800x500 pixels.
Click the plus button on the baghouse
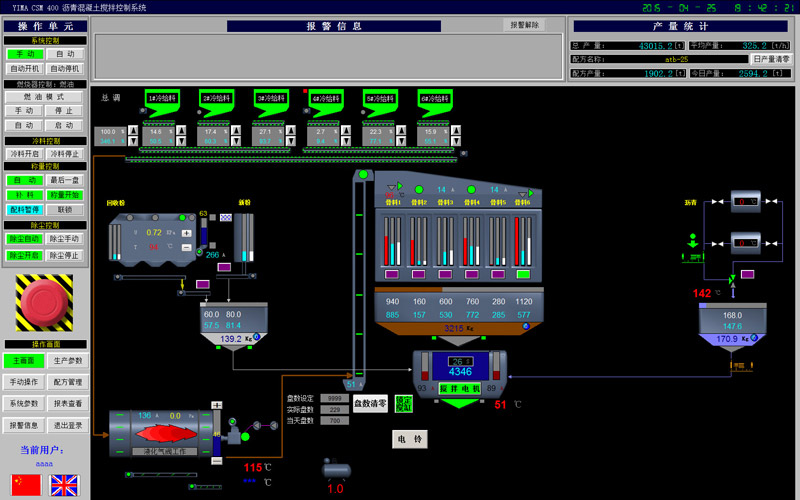(x=186, y=233)
